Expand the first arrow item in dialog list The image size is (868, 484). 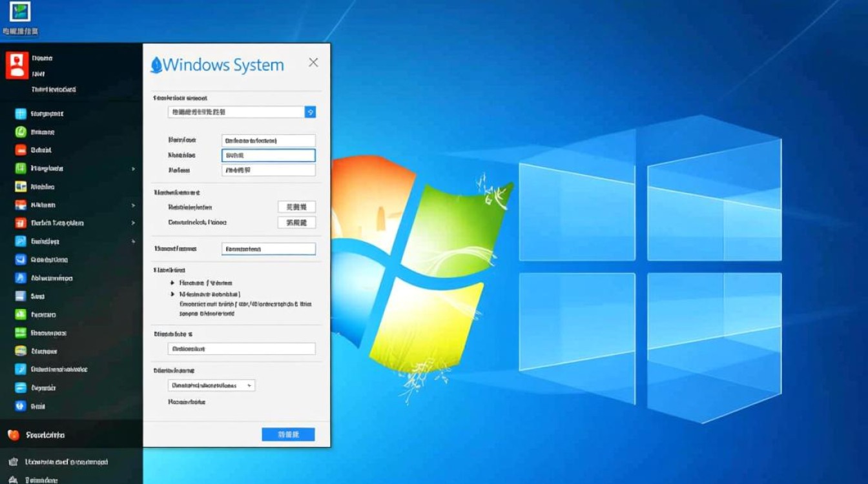click(172, 283)
